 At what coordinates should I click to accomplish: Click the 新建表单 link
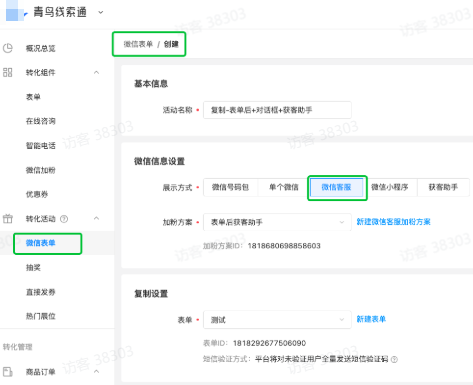tap(371, 319)
